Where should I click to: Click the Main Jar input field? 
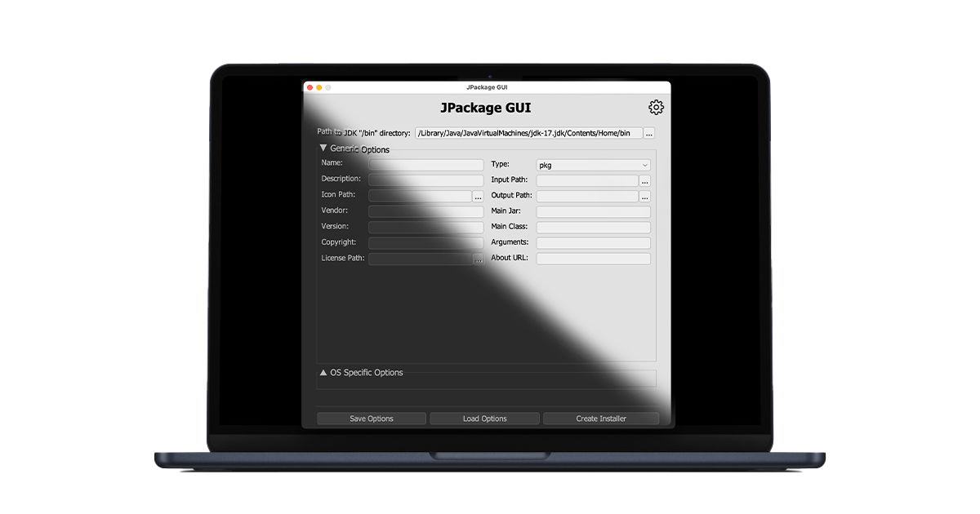pyautogui.click(x=593, y=211)
